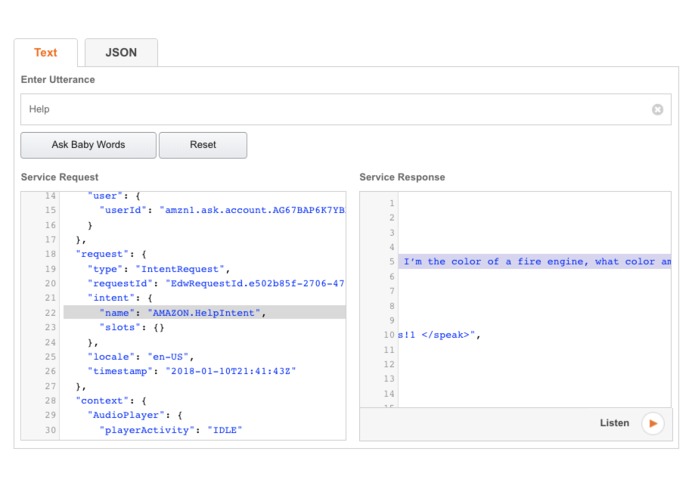The image size is (695, 494).
Task: Clear the utterance field with the X icon
Action: 657,109
